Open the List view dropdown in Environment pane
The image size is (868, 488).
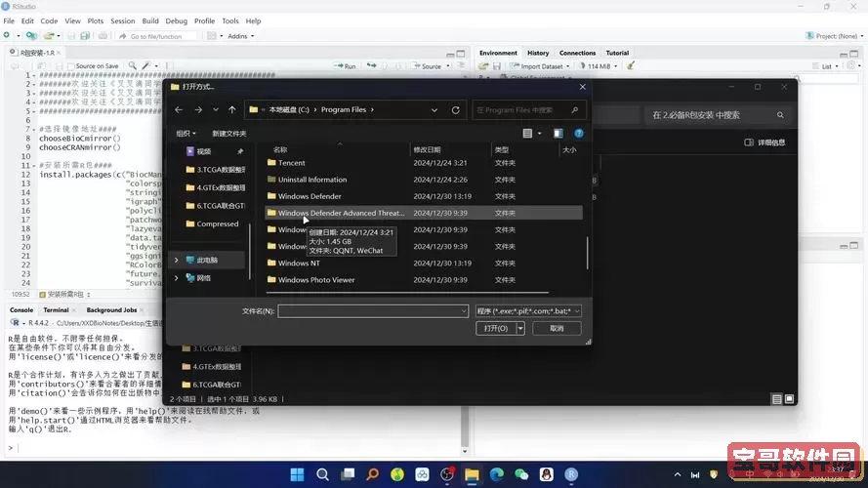coord(826,66)
